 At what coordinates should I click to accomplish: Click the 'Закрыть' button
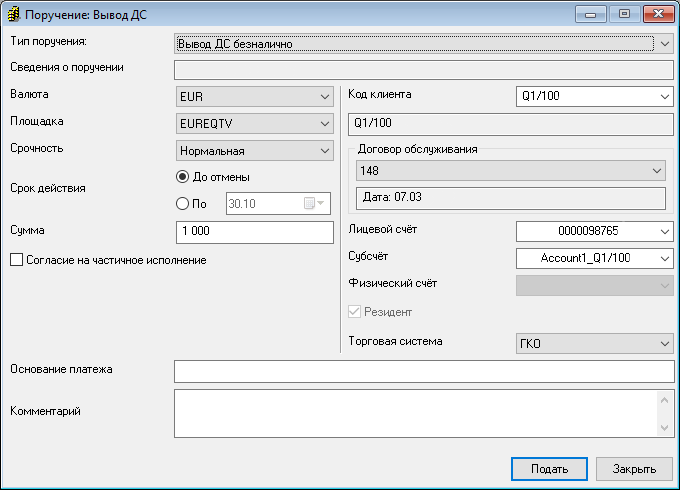pos(634,469)
